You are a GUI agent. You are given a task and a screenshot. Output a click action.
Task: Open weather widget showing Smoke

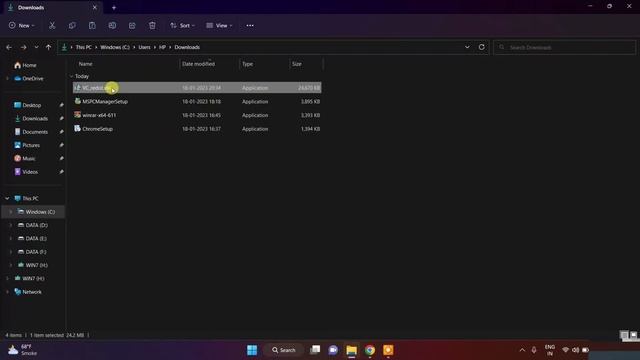pos(23,350)
